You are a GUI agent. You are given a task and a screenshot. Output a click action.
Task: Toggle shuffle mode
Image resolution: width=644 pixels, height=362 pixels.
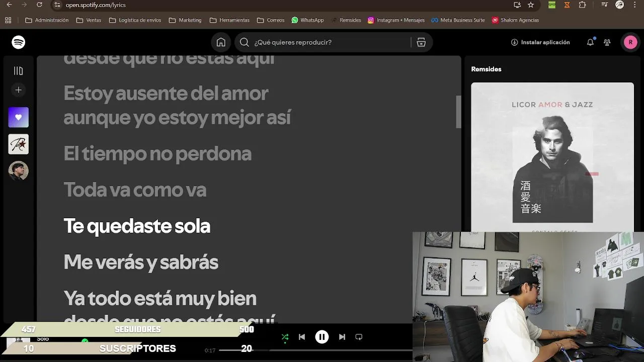coord(285,337)
